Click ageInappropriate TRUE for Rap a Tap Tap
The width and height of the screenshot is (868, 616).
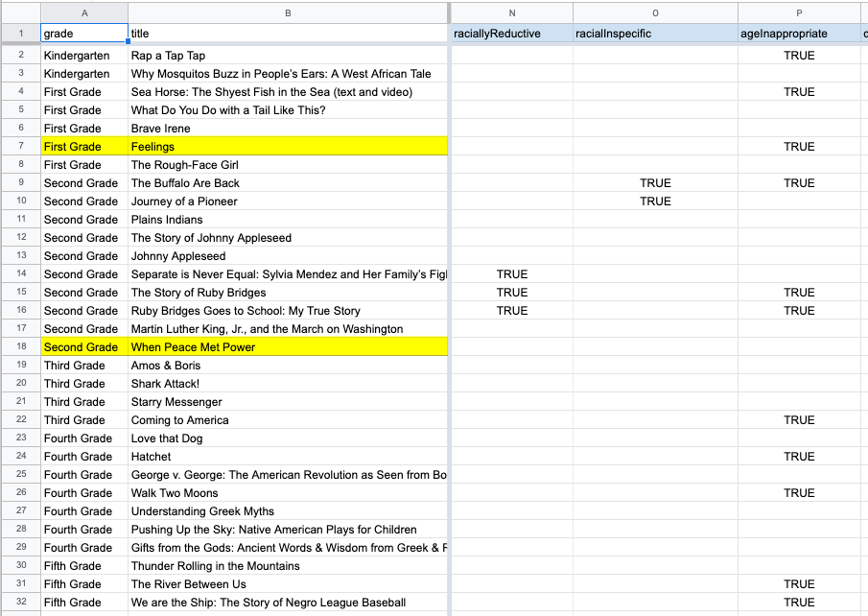tap(799, 56)
